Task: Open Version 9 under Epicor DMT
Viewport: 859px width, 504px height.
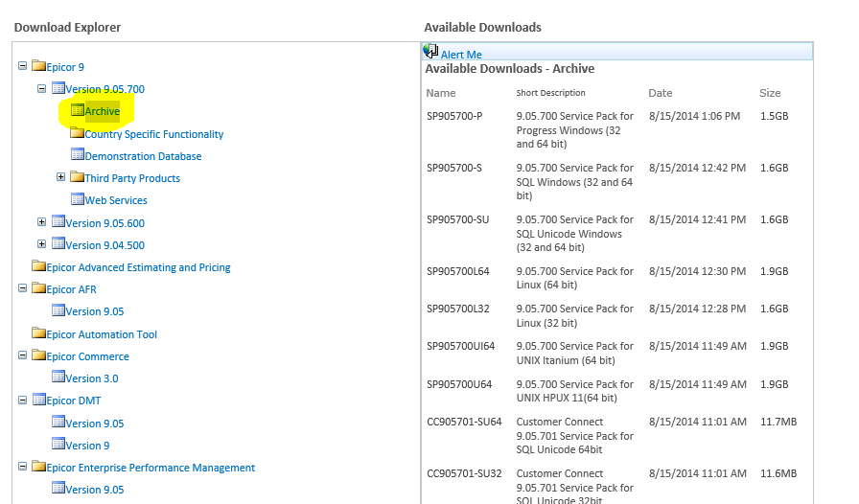Action: [x=87, y=446]
